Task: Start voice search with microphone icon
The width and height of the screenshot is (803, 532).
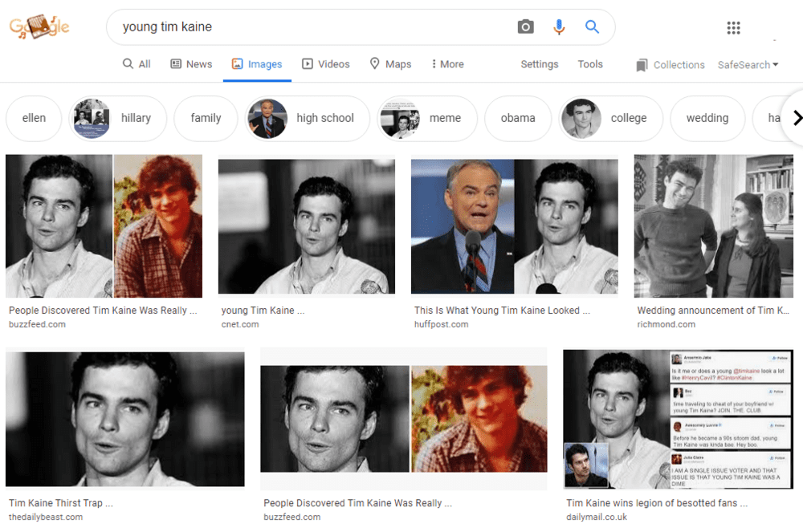Action: click(x=559, y=27)
